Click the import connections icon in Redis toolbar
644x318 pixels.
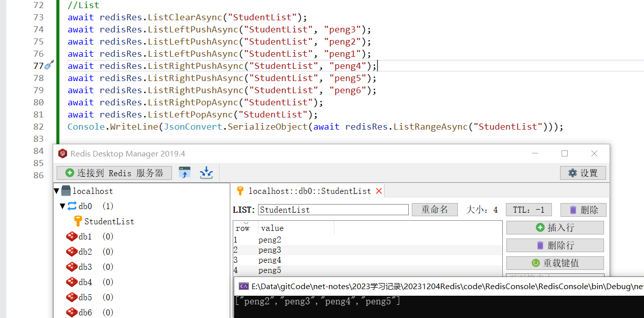[x=185, y=173]
